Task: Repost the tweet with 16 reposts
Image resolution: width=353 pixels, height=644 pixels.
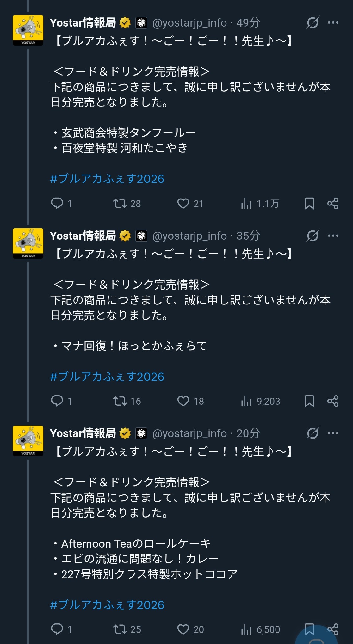Action: (120, 401)
